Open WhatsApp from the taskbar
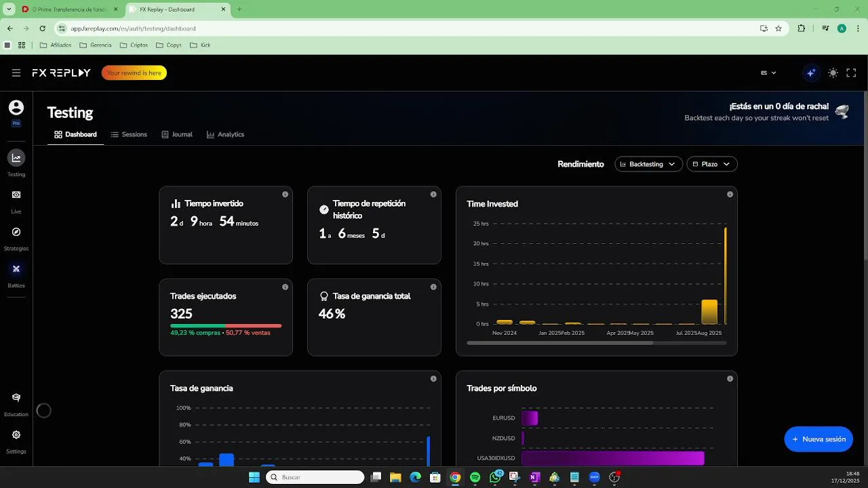The width and height of the screenshot is (868, 488). point(495,477)
